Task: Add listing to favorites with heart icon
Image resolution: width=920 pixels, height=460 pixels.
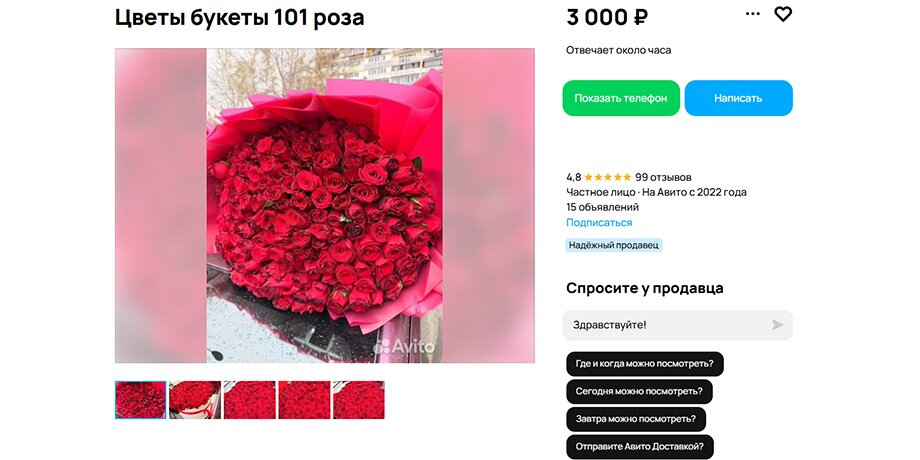Action: [783, 14]
